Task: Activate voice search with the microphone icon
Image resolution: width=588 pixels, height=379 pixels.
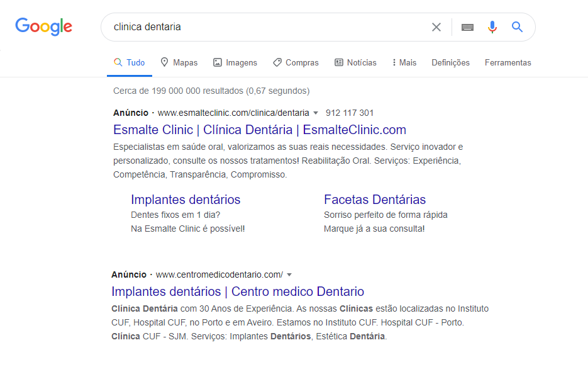Action: 492,26
